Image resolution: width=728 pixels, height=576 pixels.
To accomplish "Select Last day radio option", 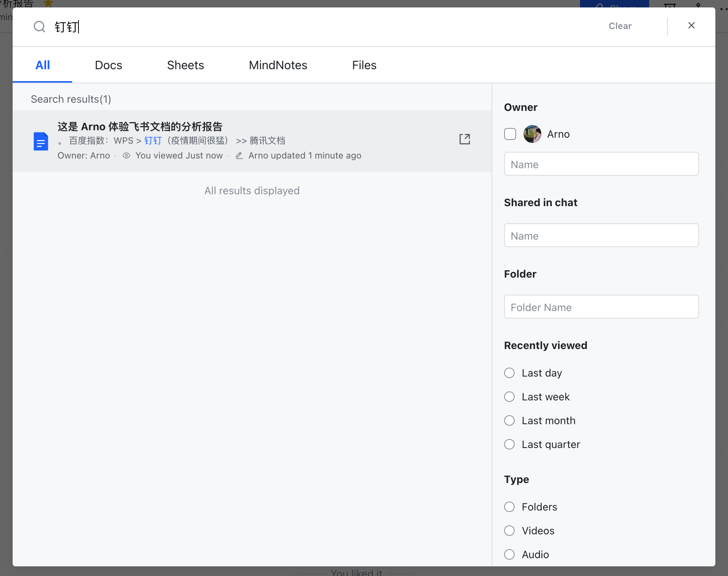I will [x=509, y=373].
